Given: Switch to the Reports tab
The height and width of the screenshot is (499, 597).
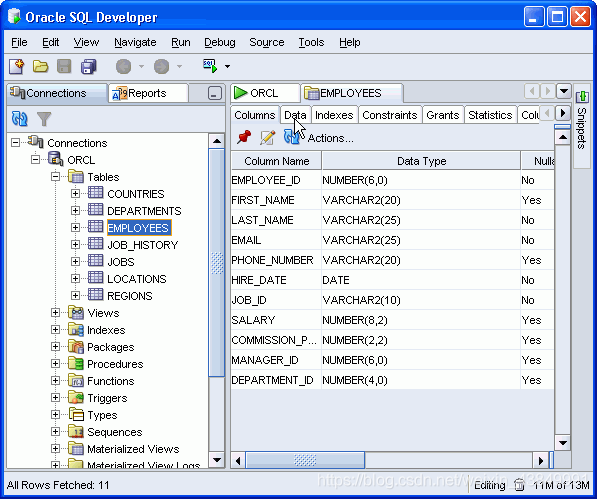Looking at the screenshot, I should coord(148,93).
